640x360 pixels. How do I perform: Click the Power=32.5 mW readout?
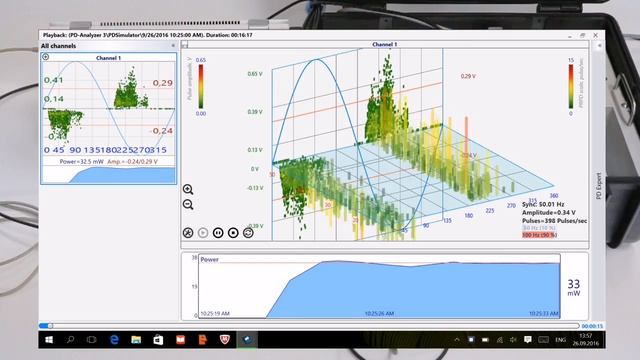[82, 162]
